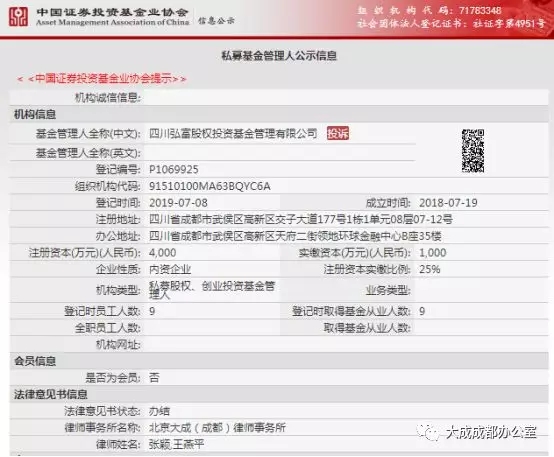Click the Asset Management Association of China text
This screenshot has height=457, width=554.
tap(113, 22)
